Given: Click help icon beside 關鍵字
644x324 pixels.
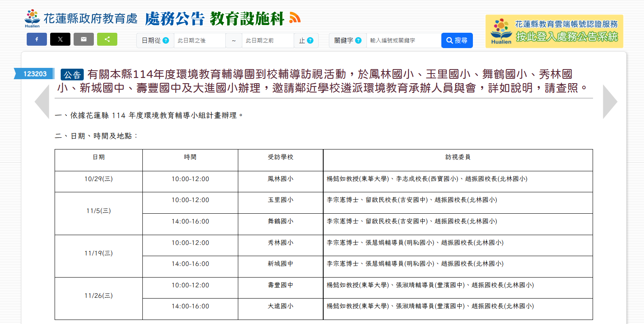Looking at the screenshot, I should click(x=358, y=40).
